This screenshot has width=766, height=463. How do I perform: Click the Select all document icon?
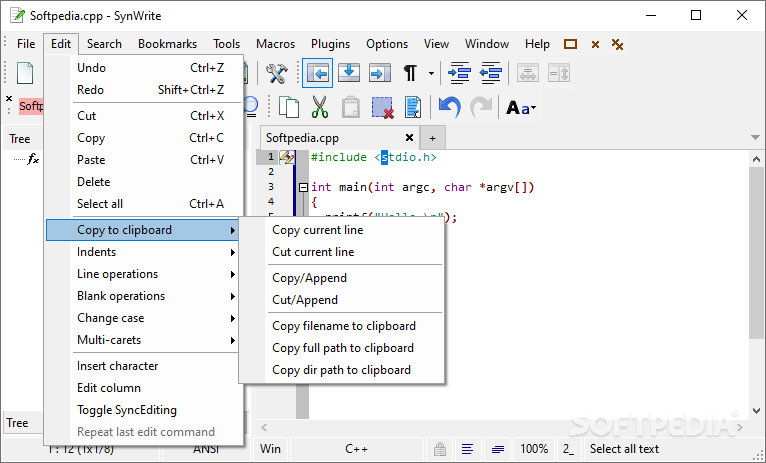click(x=413, y=107)
